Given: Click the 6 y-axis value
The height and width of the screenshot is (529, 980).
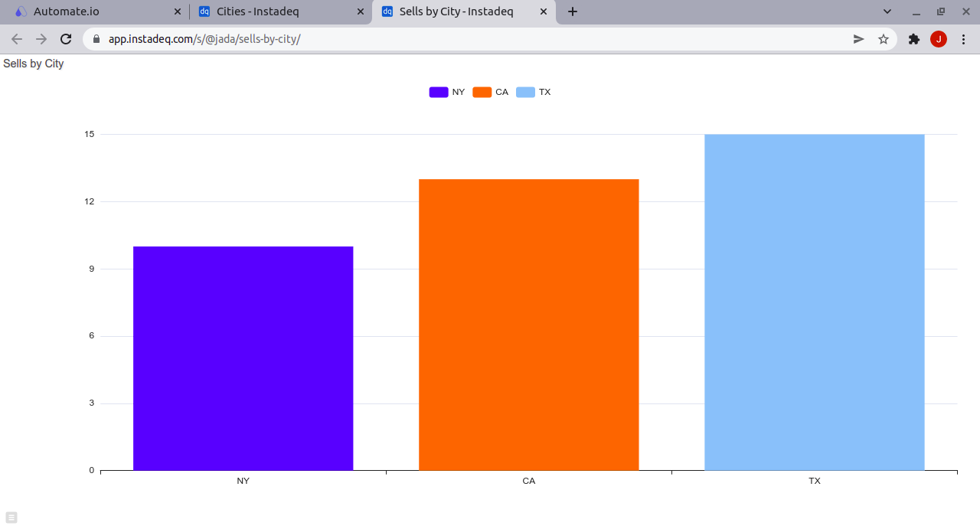Looking at the screenshot, I should (92, 336).
